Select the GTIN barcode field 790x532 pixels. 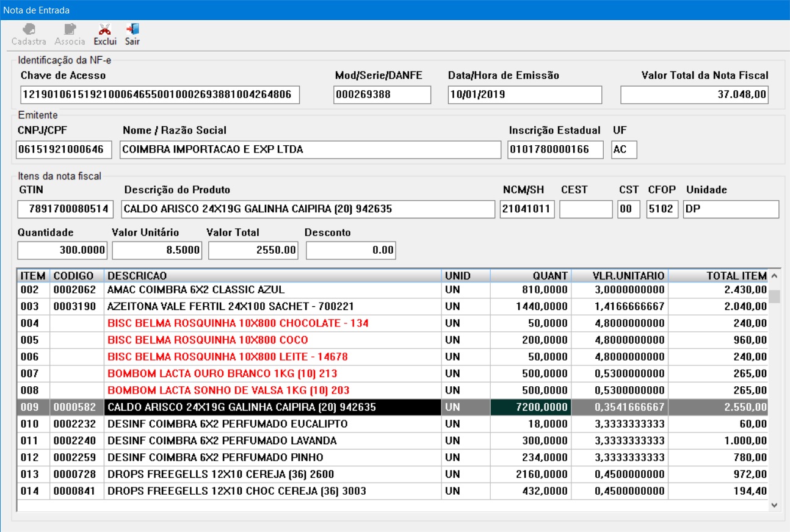coord(65,209)
